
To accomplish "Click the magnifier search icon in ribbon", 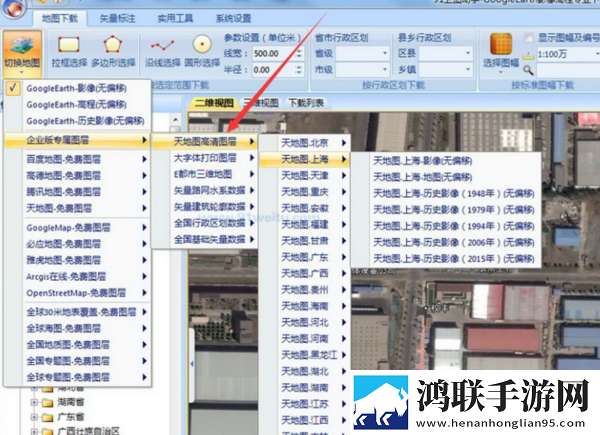I will point(528,70).
